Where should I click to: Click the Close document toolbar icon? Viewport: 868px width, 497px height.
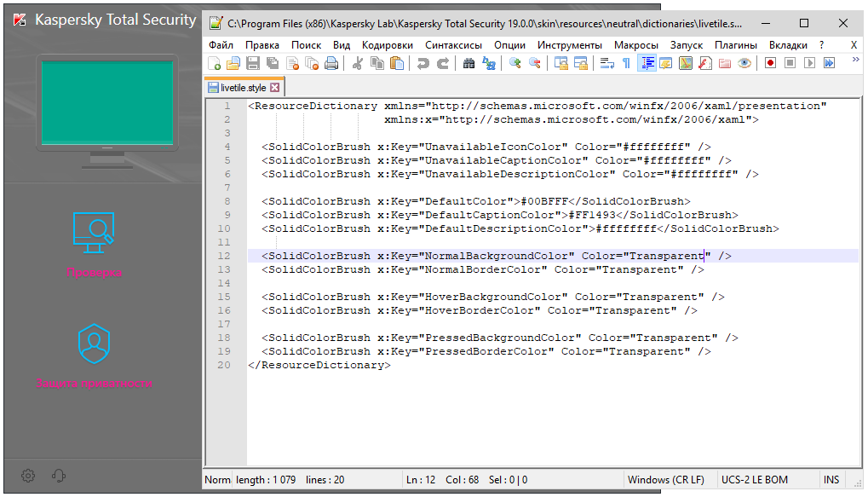tap(292, 63)
